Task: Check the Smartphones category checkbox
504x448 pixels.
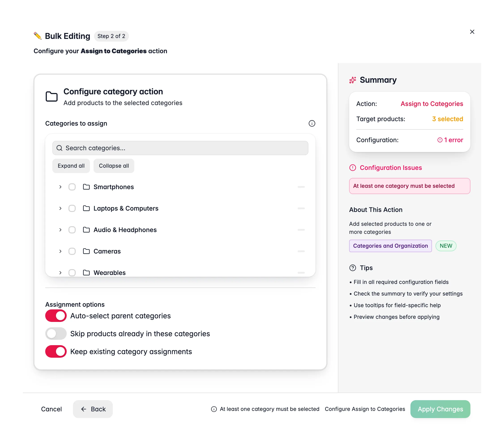Action: pyautogui.click(x=72, y=187)
